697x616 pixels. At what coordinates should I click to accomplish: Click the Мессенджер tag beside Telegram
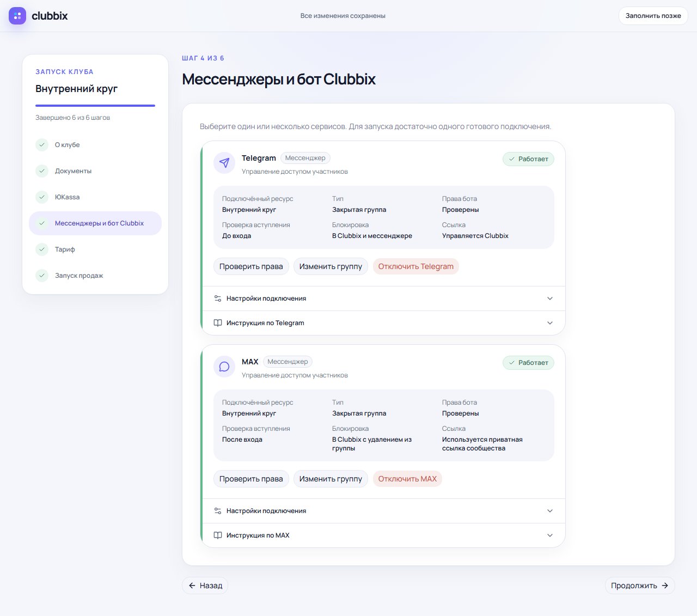coord(305,158)
